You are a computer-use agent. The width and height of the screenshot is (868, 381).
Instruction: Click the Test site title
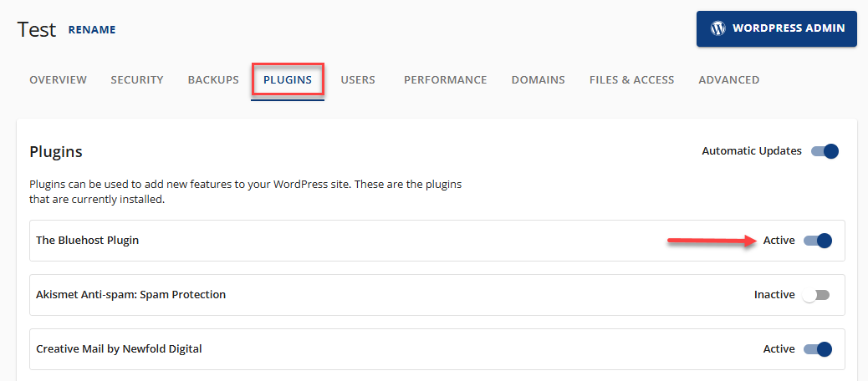[37, 29]
